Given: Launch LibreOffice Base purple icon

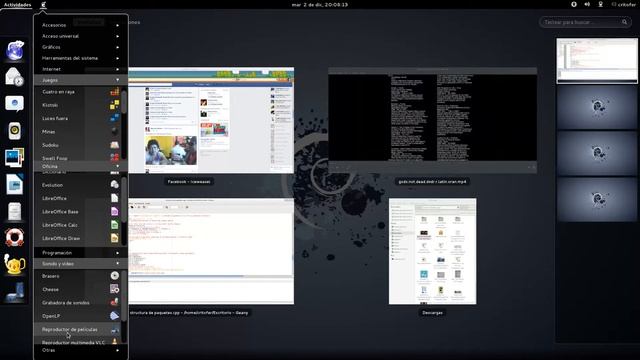Looking at the screenshot, I should pos(115,211).
